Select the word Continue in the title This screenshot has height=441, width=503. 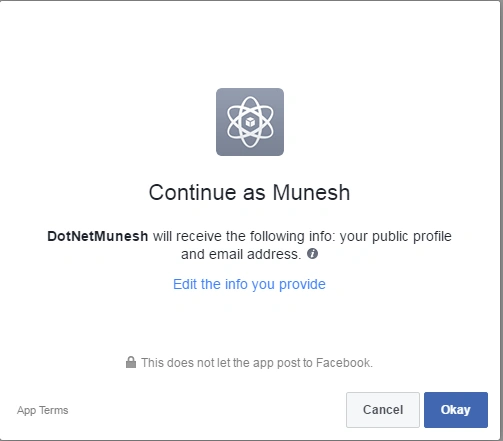coord(193,192)
